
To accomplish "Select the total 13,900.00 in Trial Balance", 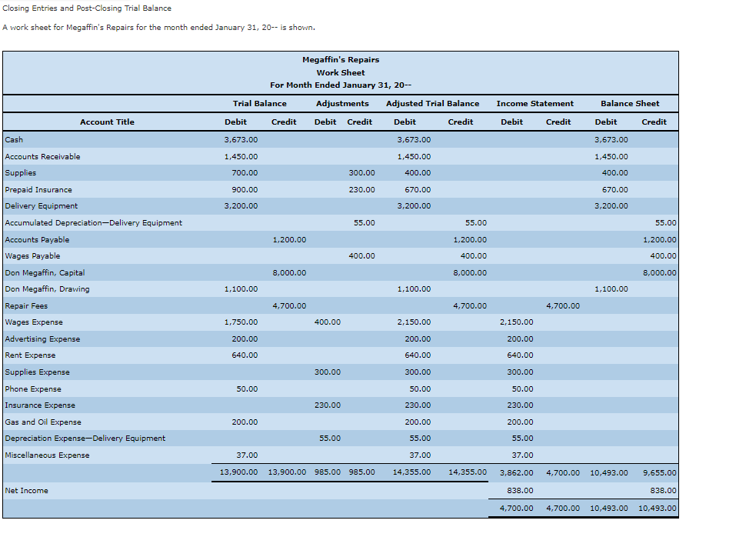I will (237, 472).
